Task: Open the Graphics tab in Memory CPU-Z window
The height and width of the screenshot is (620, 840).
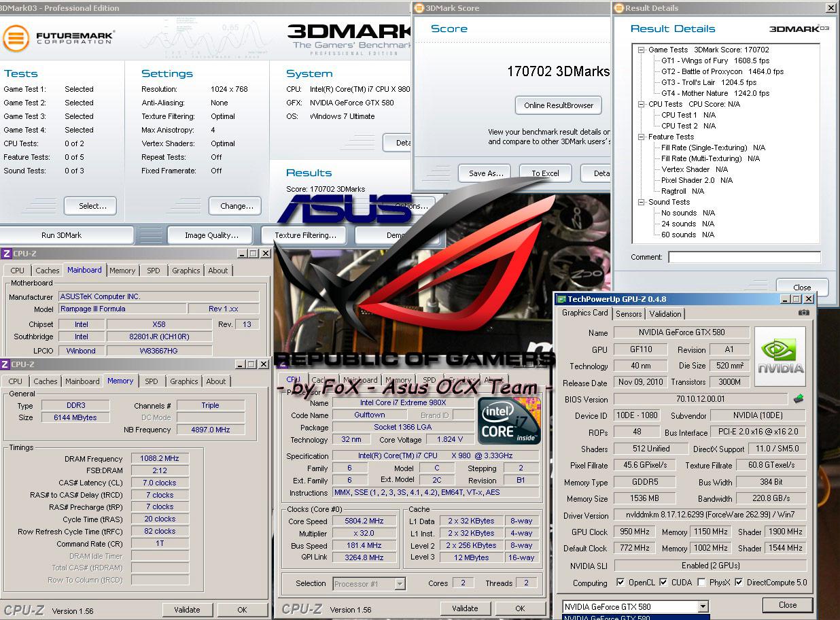Action: [x=184, y=381]
